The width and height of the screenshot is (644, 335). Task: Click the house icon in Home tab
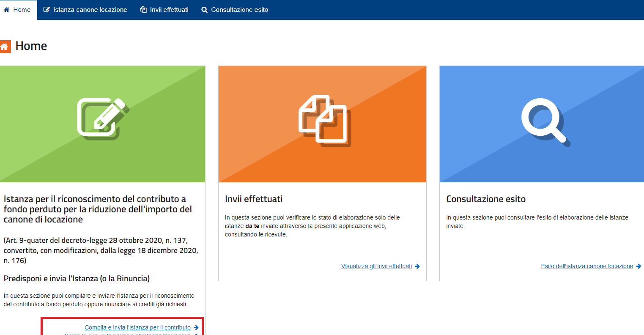coord(6,10)
